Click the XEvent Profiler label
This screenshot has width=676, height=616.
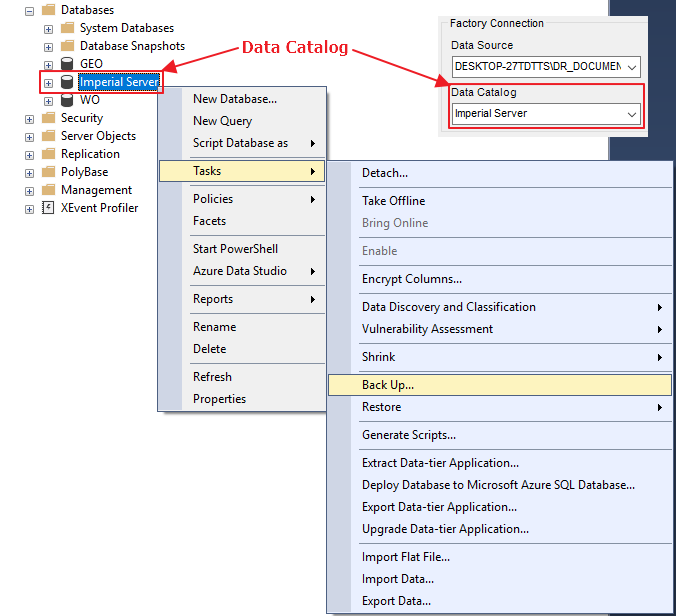click(100, 208)
